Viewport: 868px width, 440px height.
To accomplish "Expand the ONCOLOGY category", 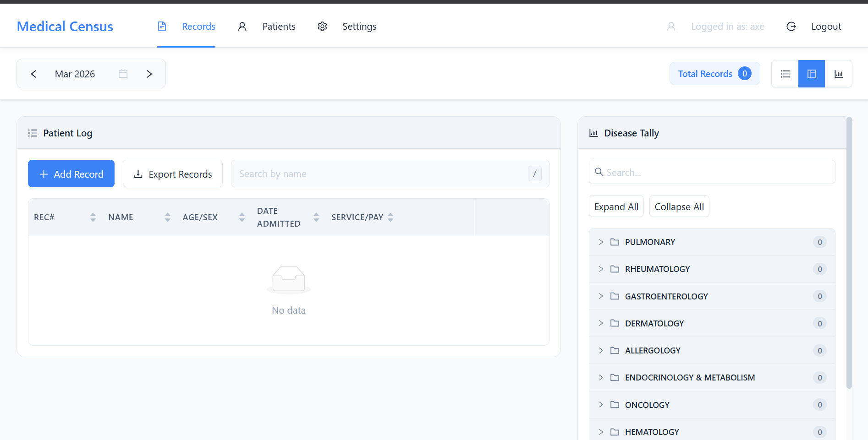I will click(x=601, y=405).
